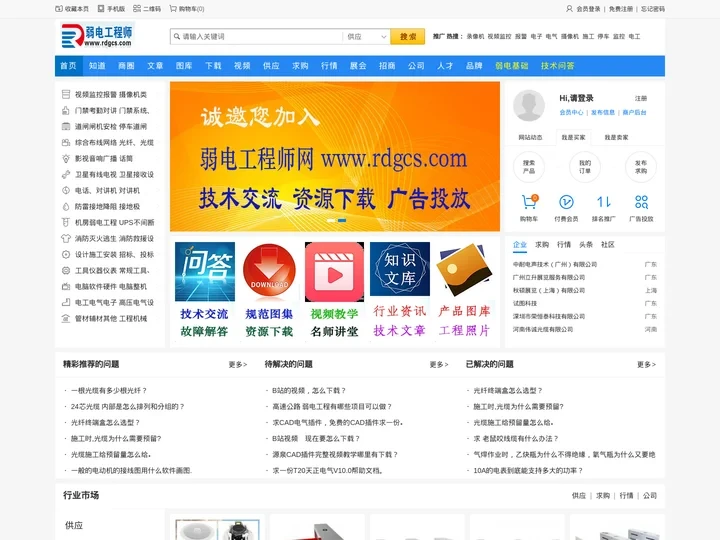Switch to the 我是卖家 tab
Image resolution: width=720 pixels, height=540 pixels.
point(616,137)
